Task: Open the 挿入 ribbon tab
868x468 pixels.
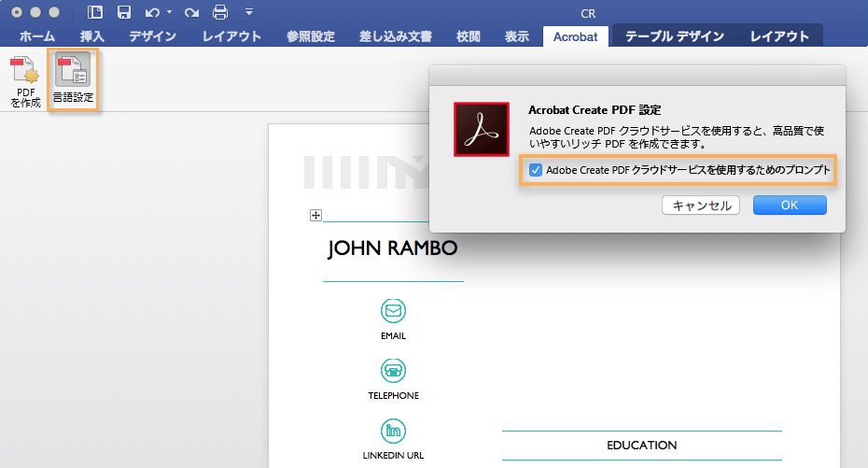Action: coord(91,36)
